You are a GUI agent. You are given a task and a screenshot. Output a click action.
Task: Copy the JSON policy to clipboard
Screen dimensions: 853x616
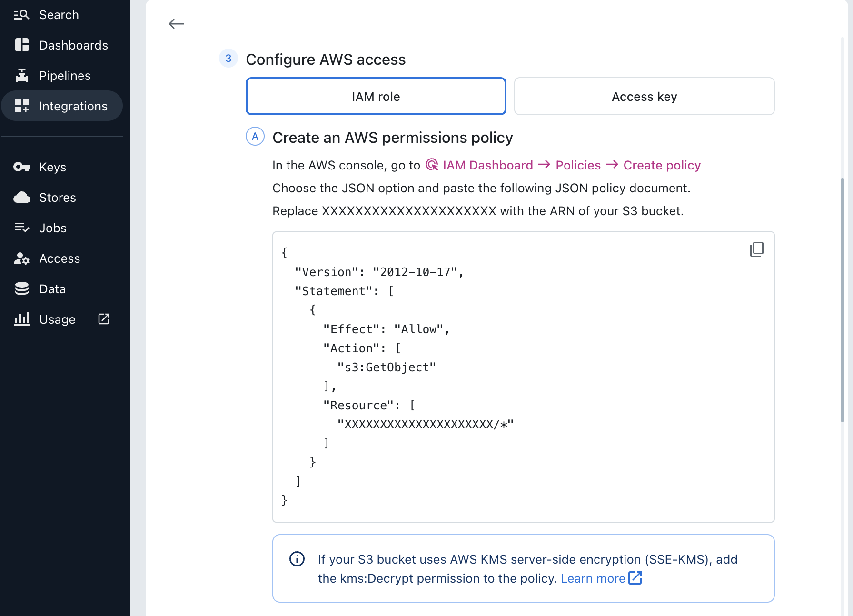click(757, 249)
